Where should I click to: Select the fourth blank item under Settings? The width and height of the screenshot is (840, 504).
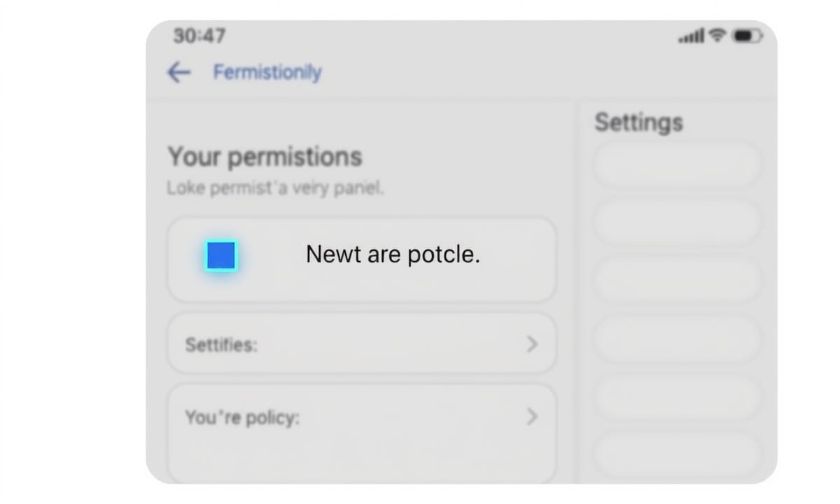676,339
